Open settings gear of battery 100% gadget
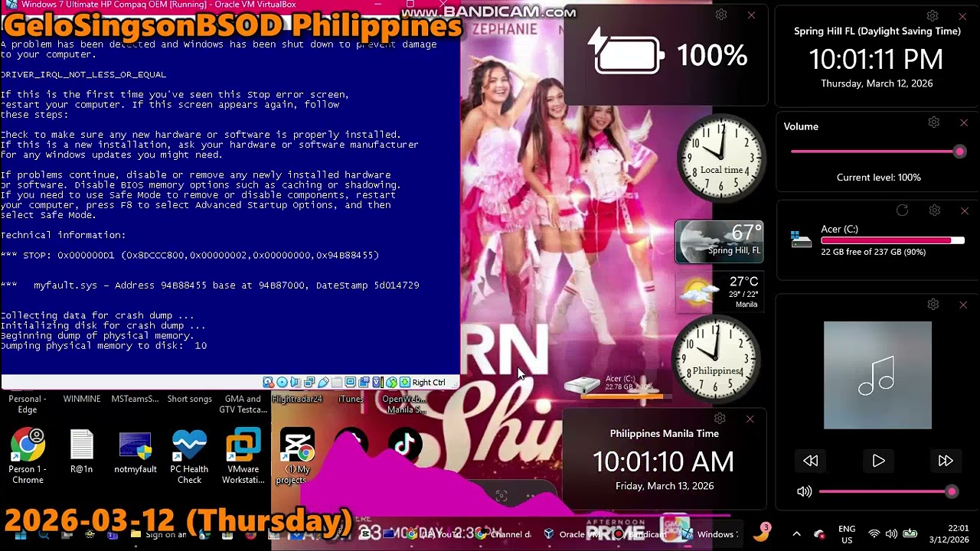Viewport: 980px width, 551px height. pyautogui.click(x=720, y=15)
